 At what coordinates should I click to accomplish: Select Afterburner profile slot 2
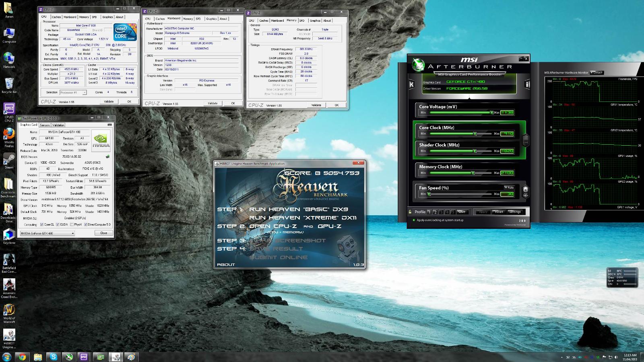coord(436,212)
